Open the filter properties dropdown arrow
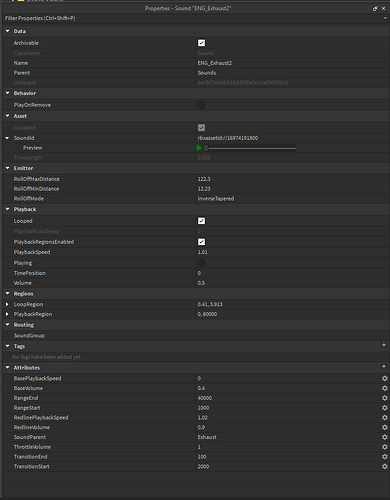 [385, 18]
